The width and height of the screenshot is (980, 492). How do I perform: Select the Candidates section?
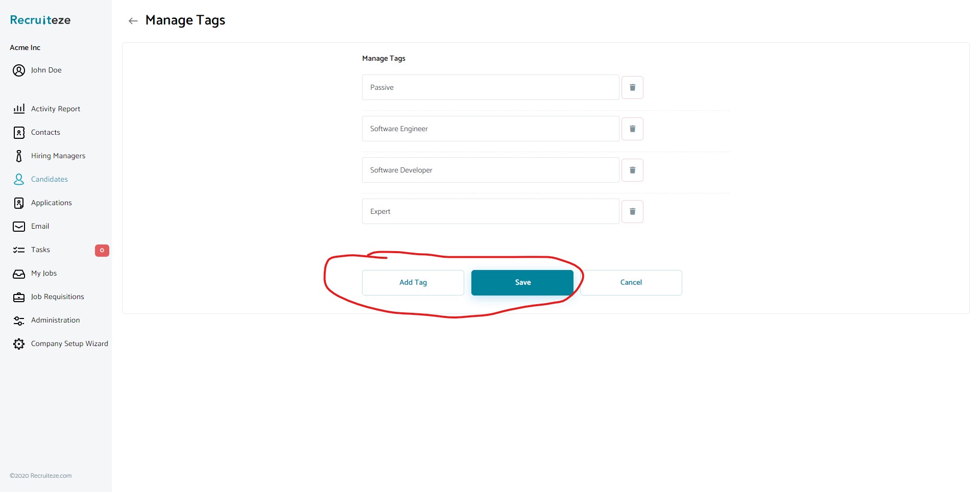tap(49, 179)
